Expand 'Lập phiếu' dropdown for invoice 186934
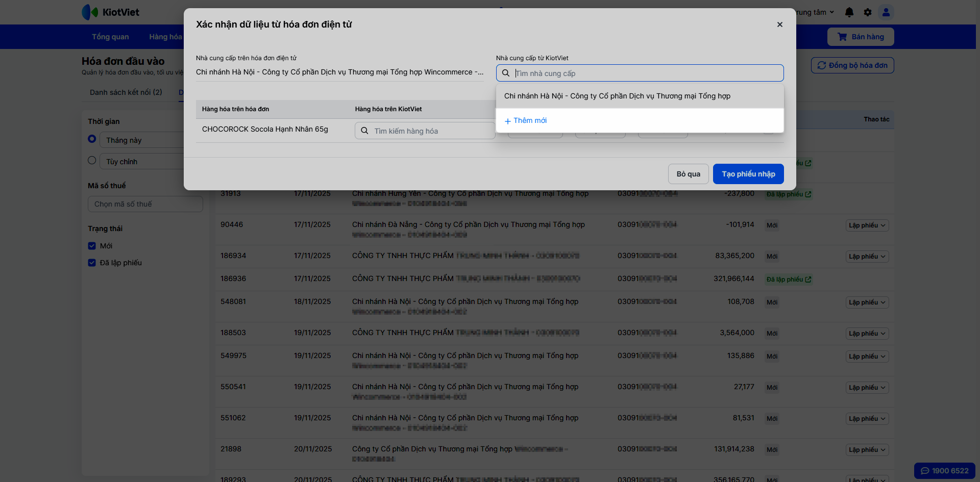This screenshot has width=980, height=482. tap(867, 257)
